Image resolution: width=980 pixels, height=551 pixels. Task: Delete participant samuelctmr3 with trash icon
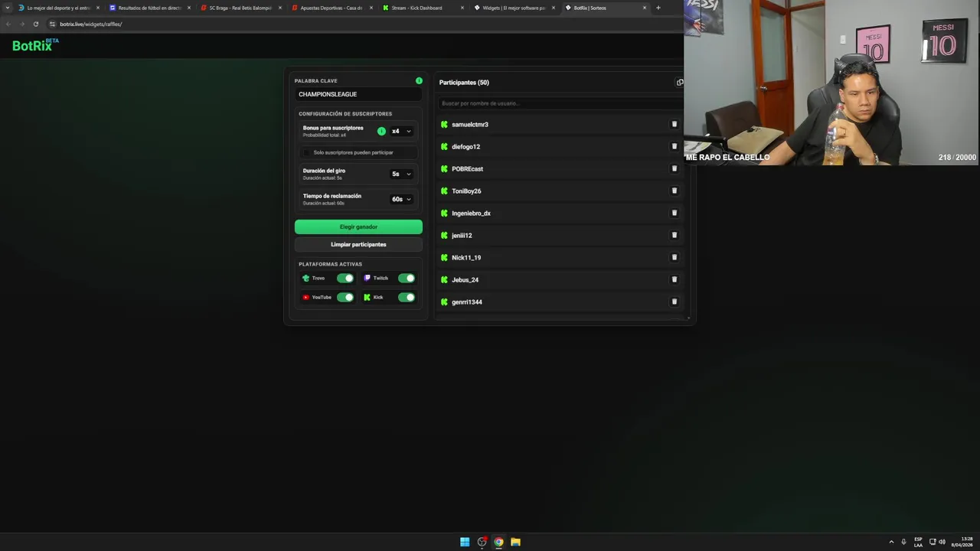pyautogui.click(x=675, y=124)
